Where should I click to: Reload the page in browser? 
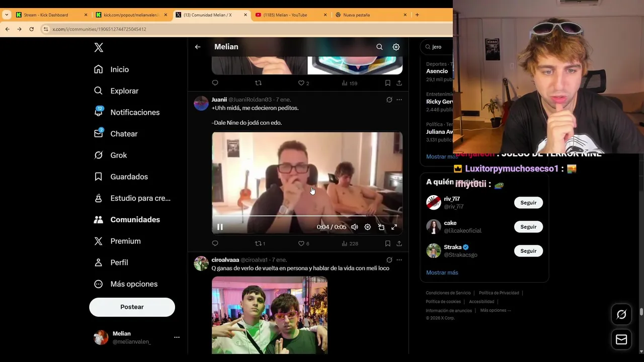tap(31, 29)
